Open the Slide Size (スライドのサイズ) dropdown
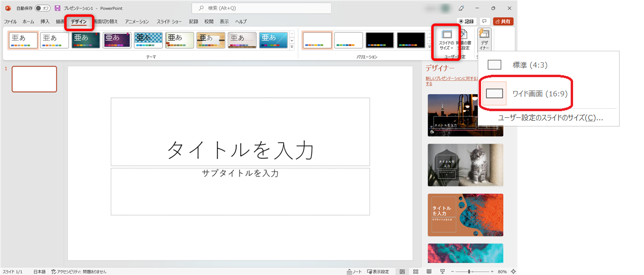 pos(446,40)
